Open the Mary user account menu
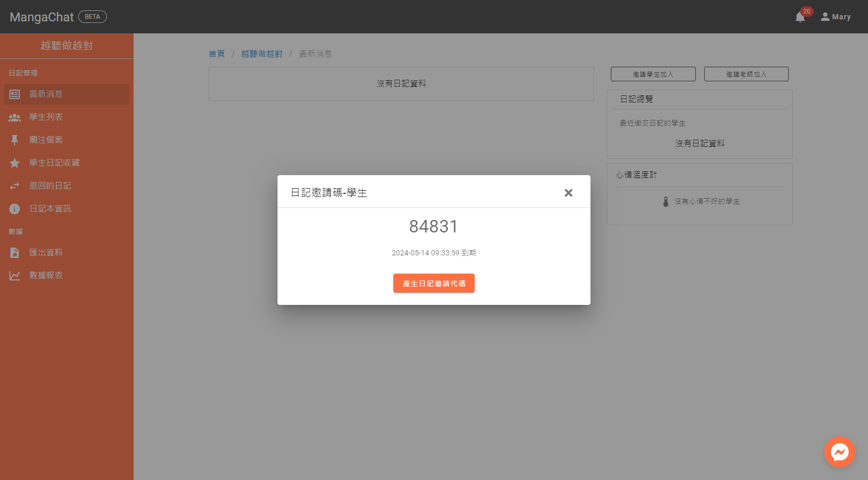The width and height of the screenshot is (868, 480). pyautogui.click(x=836, y=17)
